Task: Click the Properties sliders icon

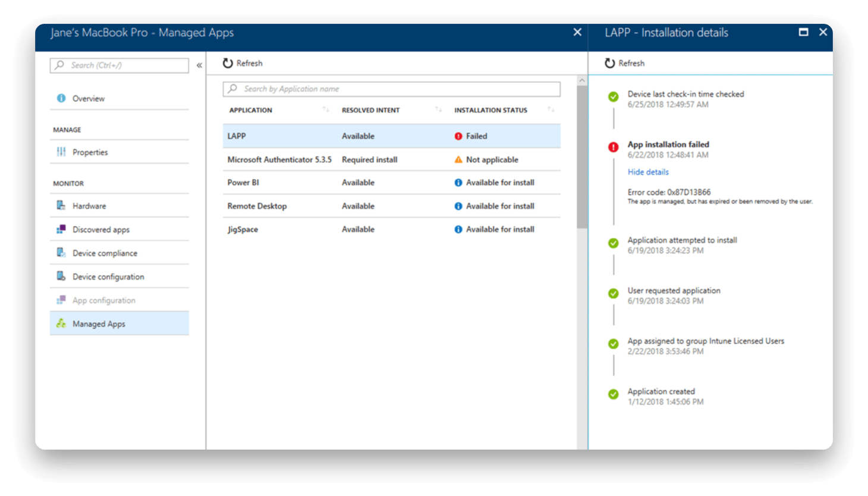Action: tap(61, 152)
